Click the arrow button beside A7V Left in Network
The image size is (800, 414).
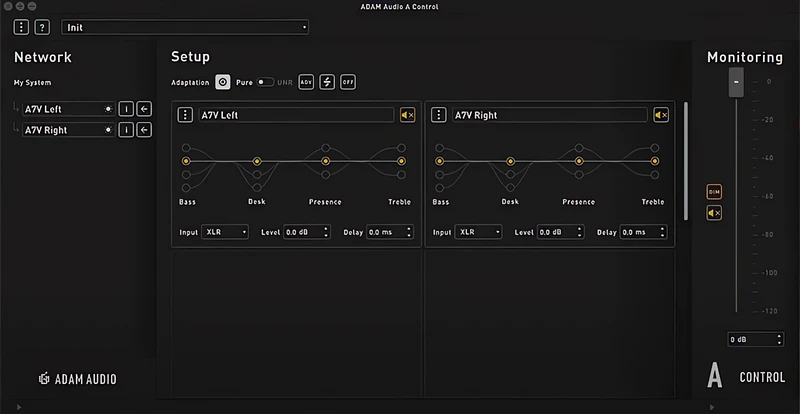tap(144, 109)
